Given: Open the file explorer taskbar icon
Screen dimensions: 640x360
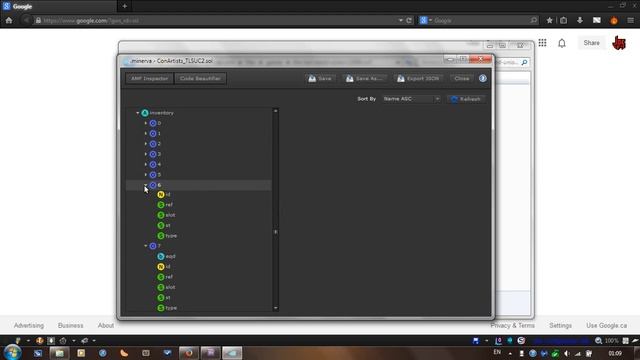Looking at the screenshot, I should pos(60,353).
